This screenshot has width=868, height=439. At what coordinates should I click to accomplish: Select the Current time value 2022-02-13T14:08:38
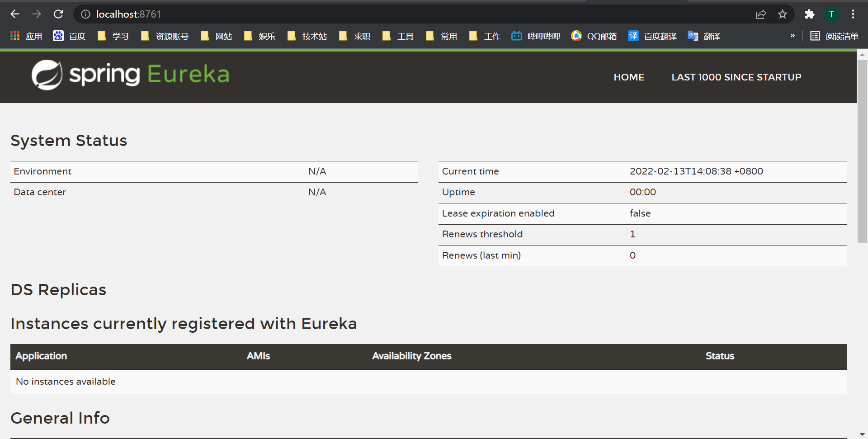[x=696, y=171]
